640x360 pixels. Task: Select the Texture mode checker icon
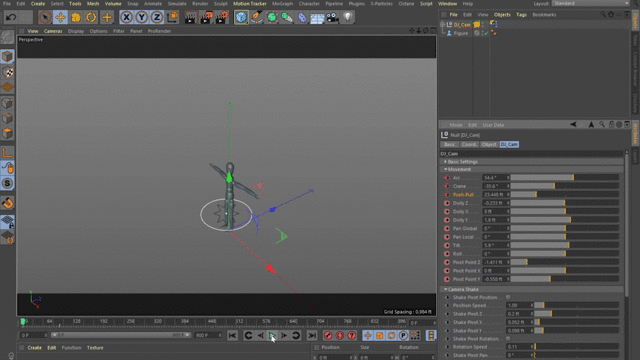point(7,72)
